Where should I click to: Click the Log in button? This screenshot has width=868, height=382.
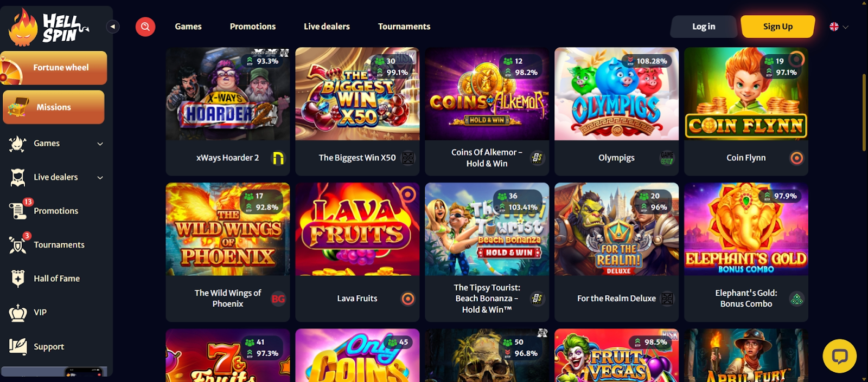[x=704, y=27]
